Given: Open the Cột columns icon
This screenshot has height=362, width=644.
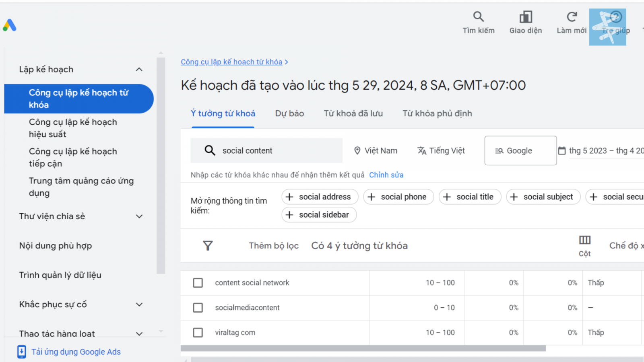Looking at the screenshot, I should tap(585, 240).
